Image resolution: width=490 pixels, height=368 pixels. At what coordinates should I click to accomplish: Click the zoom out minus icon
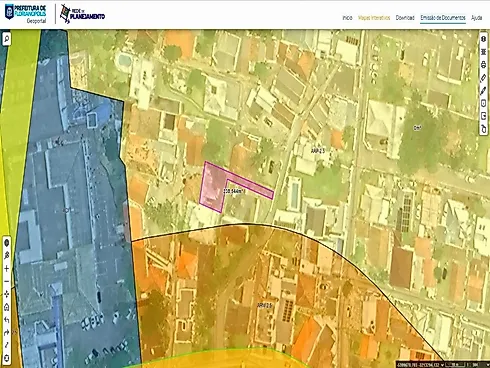(x=6, y=281)
